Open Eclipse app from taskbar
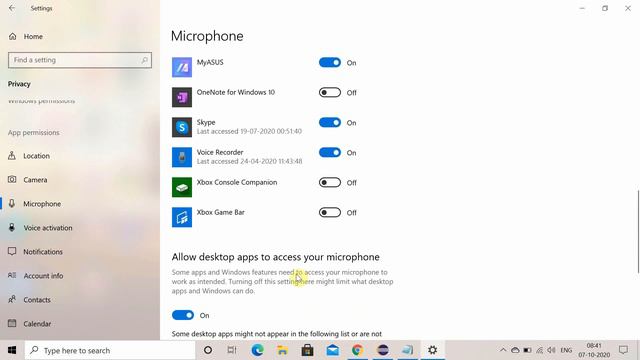 382,350
